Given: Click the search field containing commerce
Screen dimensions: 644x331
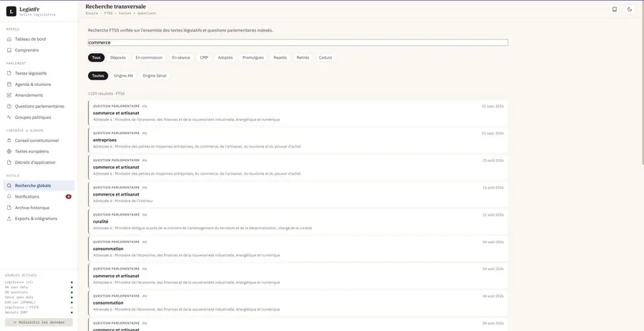Looking at the screenshot, I should [298, 43].
